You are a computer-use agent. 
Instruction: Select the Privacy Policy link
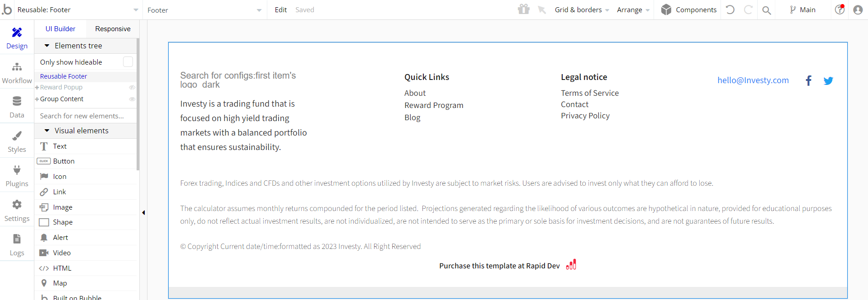tap(585, 116)
